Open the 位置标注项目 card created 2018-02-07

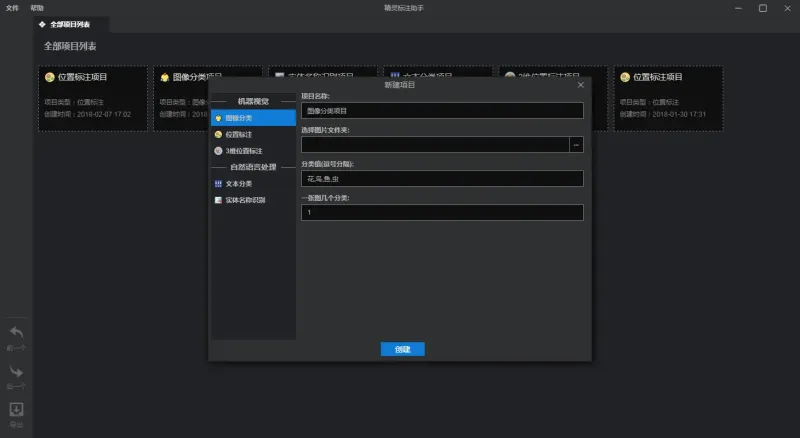click(x=93, y=99)
